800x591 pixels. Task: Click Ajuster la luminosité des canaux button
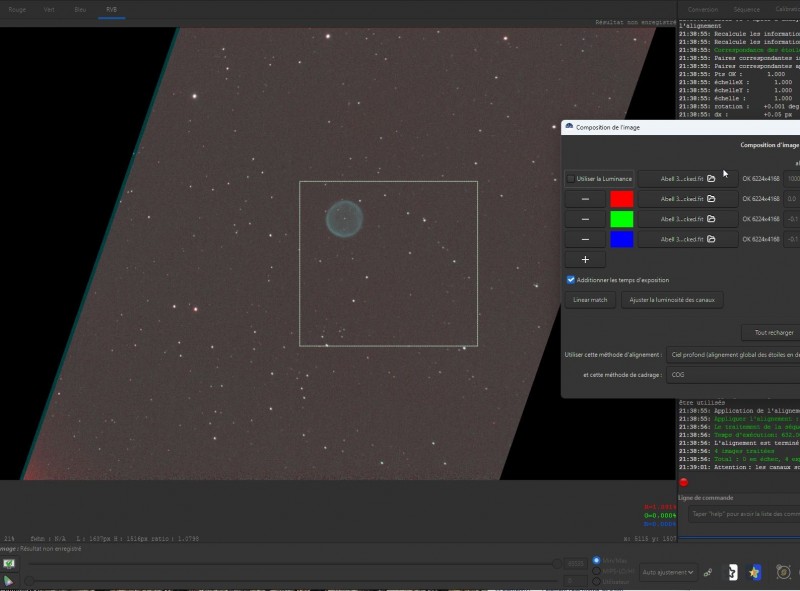tap(672, 300)
